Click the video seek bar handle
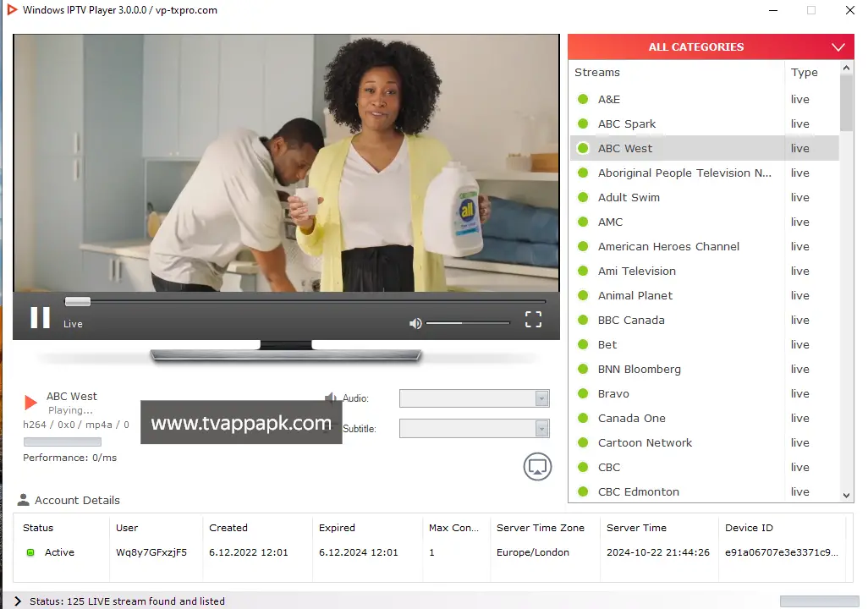This screenshot has width=868, height=609. point(78,301)
